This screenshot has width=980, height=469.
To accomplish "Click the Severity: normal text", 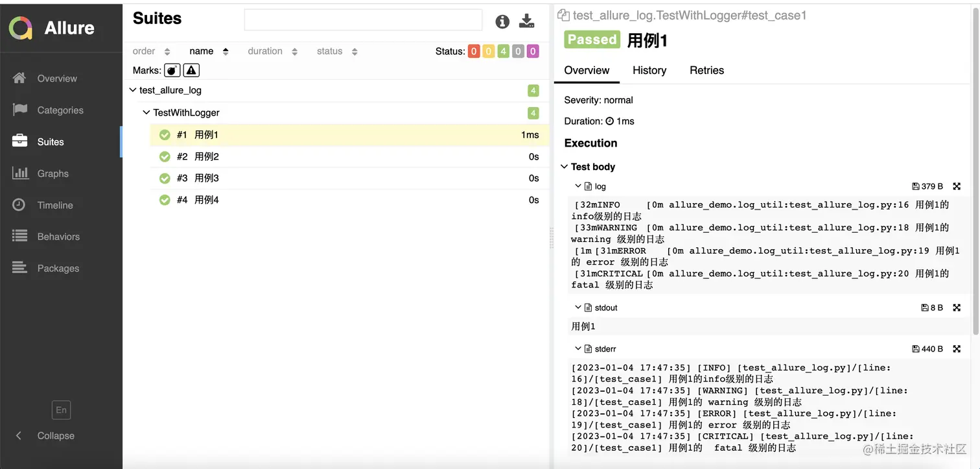I will tap(599, 100).
